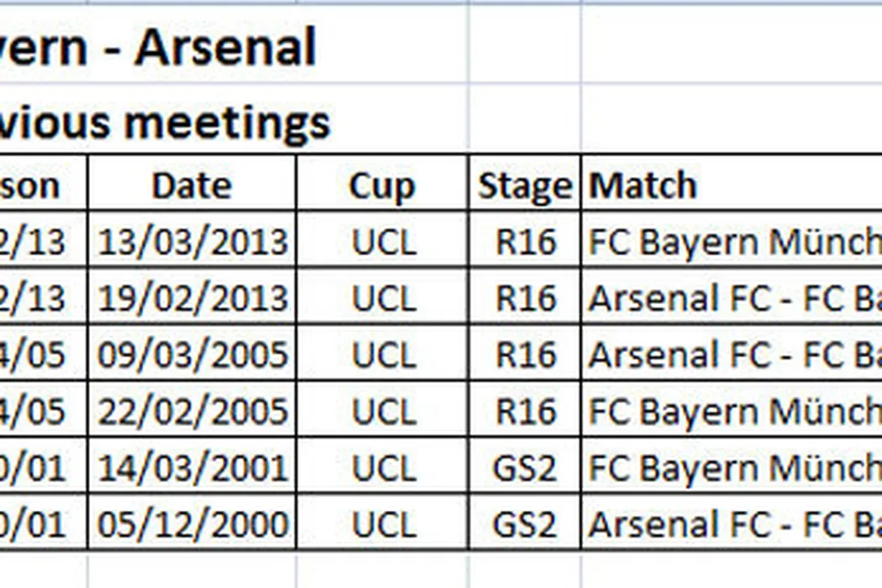Select the Date column header cell
Image resolution: width=882 pixels, height=588 pixels.
(x=192, y=185)
